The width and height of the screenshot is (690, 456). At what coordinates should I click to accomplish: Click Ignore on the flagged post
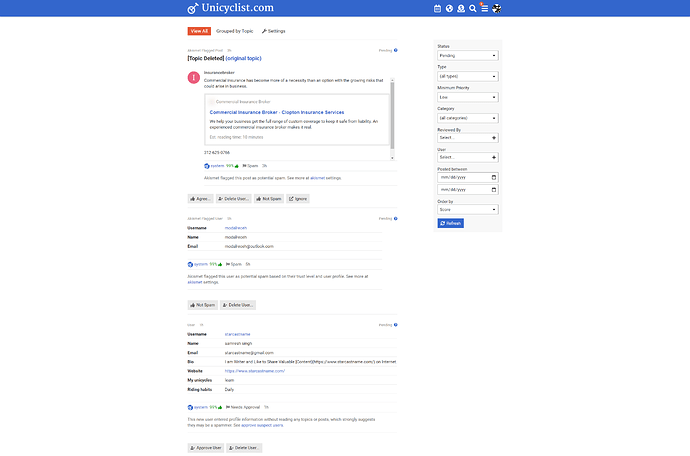point(297,199)
